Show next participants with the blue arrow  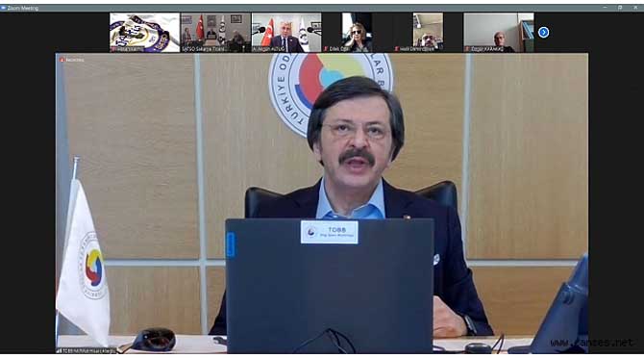tap(543, 33)
